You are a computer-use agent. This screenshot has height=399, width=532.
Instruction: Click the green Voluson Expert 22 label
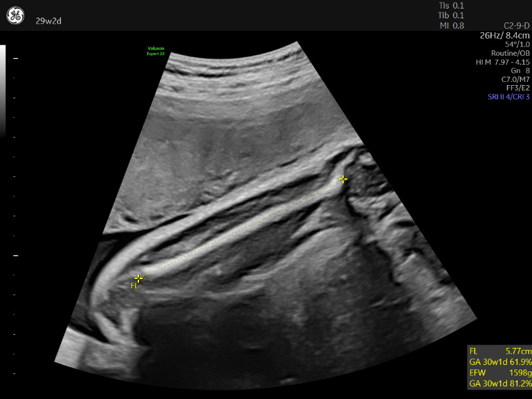[x=156, y=50]
